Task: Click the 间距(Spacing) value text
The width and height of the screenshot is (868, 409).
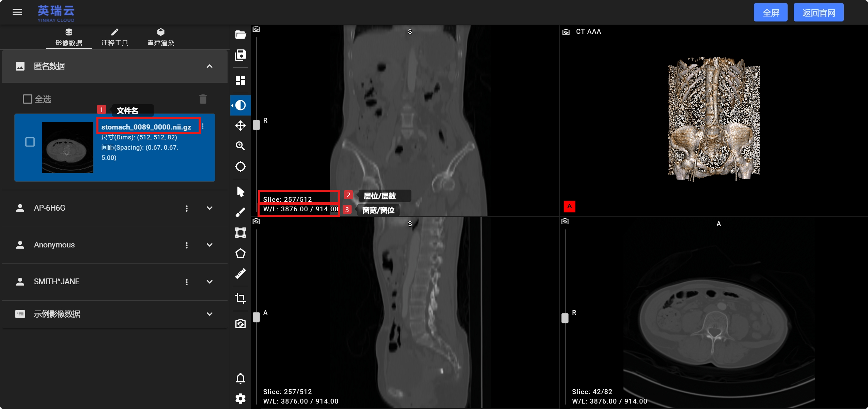Action: pyautogui.click(x=140, y=152)
